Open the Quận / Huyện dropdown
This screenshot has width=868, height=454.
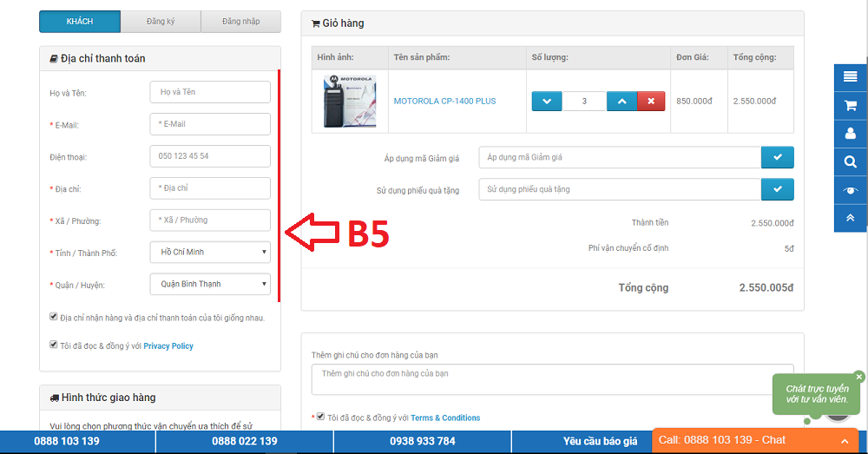[x=210, y=284]
